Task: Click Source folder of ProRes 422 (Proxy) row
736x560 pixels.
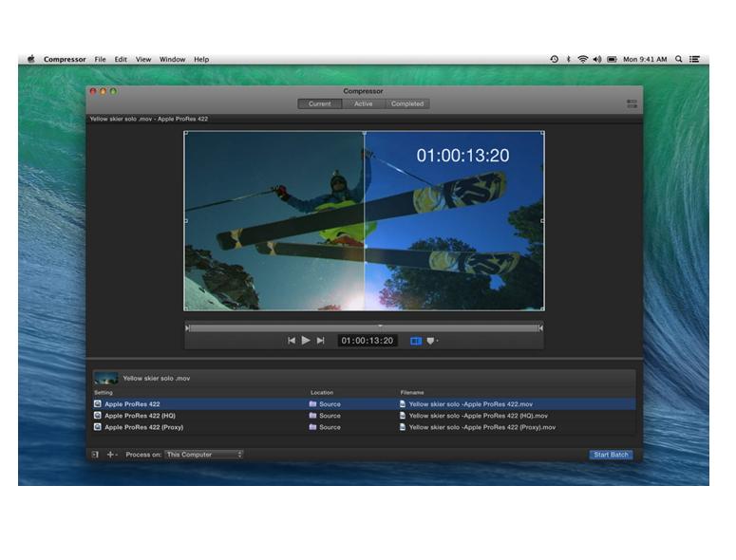Action: 325,427
